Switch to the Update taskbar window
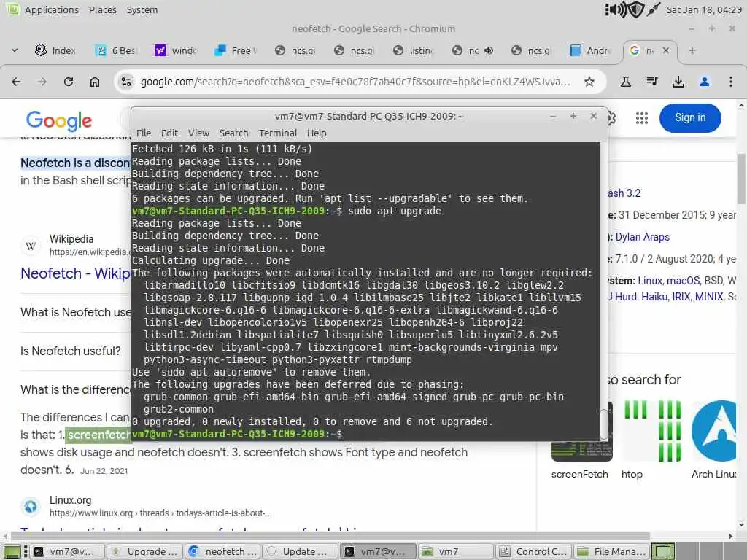This screenshot has width=747, height=560. 301,551
